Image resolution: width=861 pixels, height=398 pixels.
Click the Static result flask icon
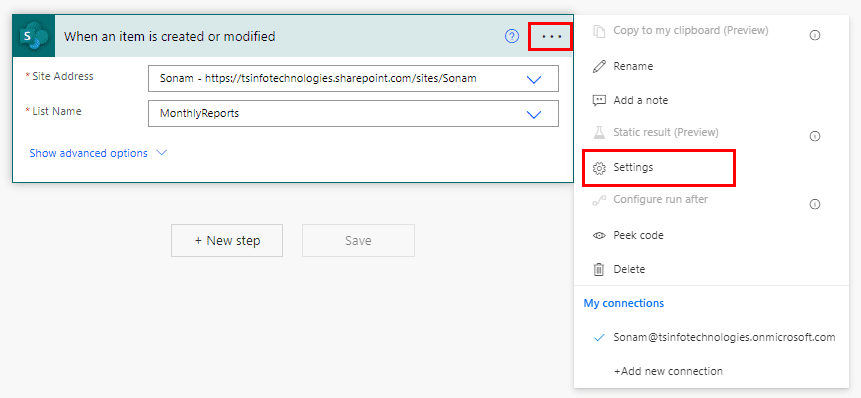click(x=599, y=132)
